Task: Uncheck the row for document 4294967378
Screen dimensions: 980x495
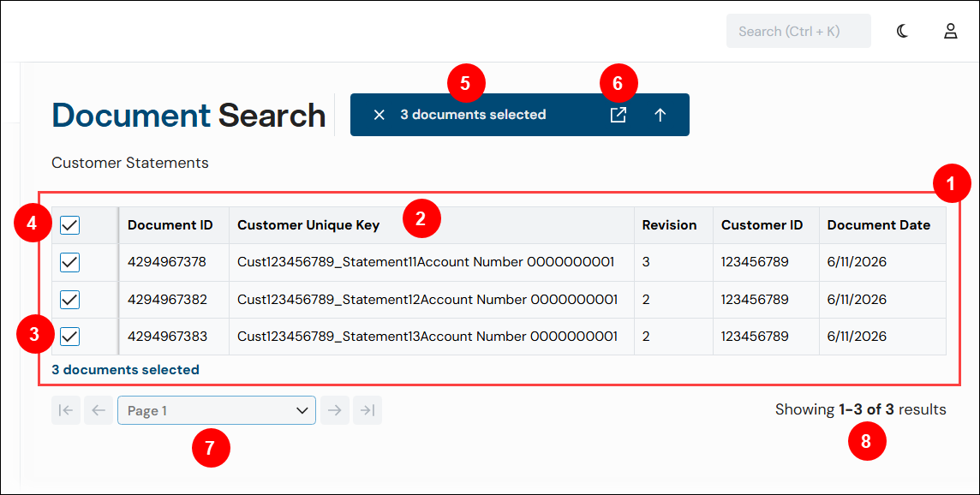Action: (x=69, y=263)
